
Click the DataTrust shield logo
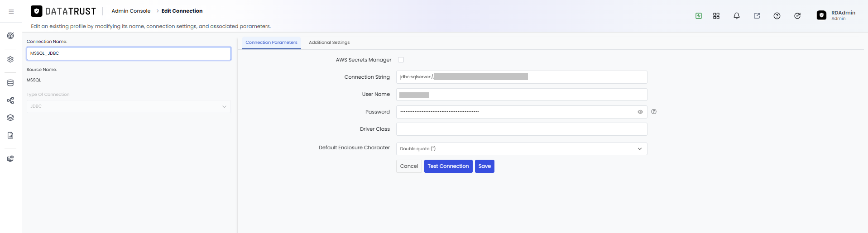pos(37,11)
